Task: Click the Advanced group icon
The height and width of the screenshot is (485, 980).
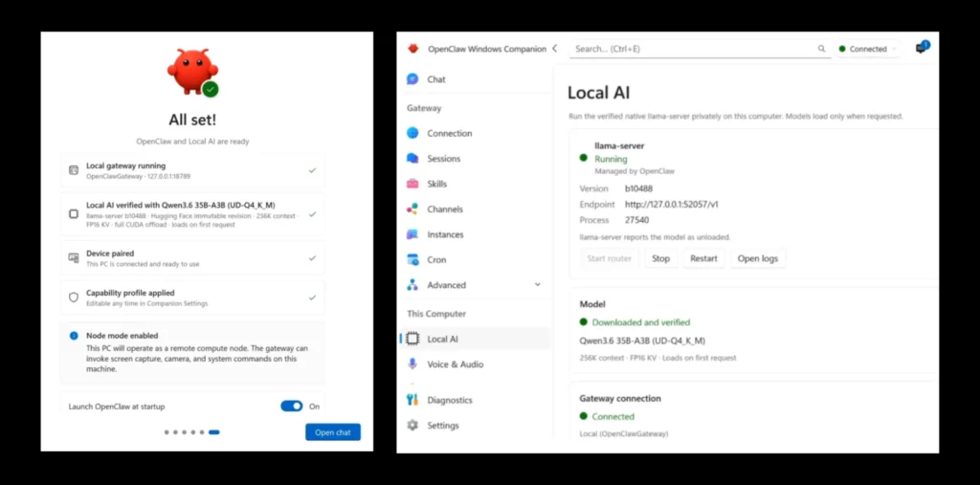Action: 412,285
